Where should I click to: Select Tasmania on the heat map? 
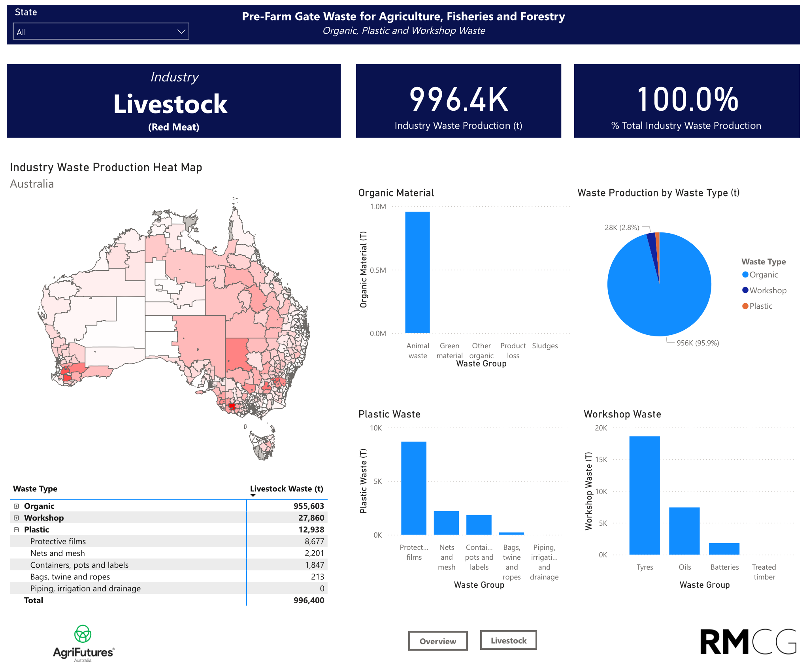[x=263, y=446]
